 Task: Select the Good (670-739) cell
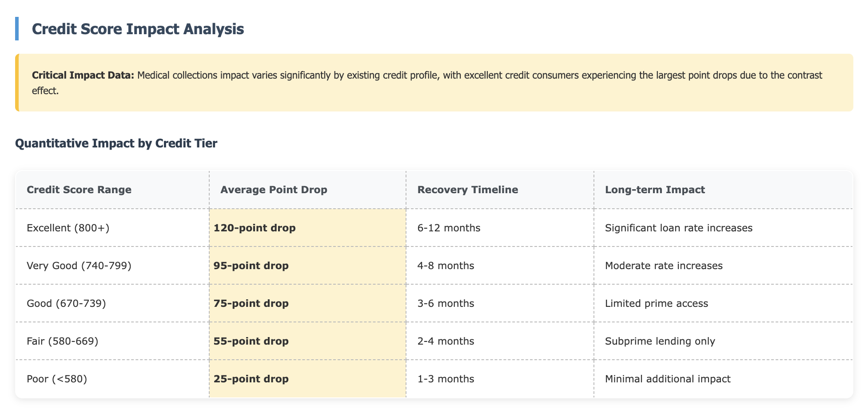[112, 303]
